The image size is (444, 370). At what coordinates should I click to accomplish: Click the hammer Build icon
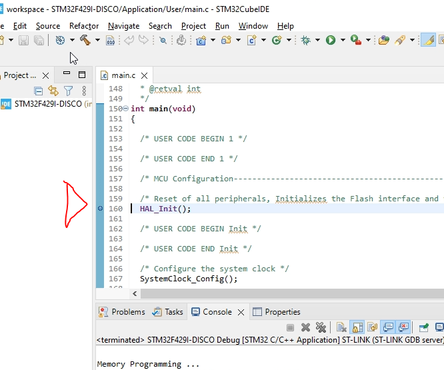(x=85, y=40)
